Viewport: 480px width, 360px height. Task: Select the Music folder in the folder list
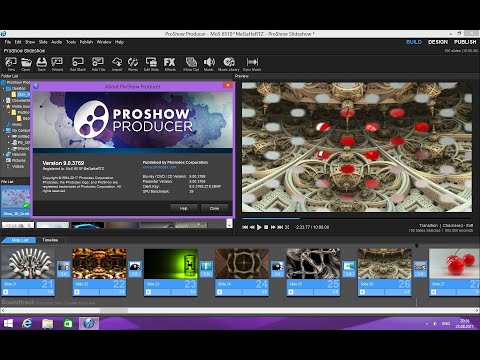pos(17,124)
